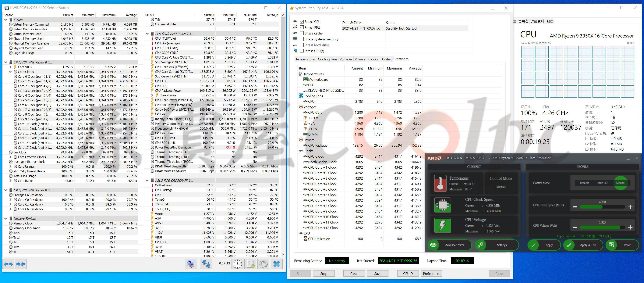Select Manual control mode
The height and width of the screenshot is (283, 644).
click(x=621, y=183)
